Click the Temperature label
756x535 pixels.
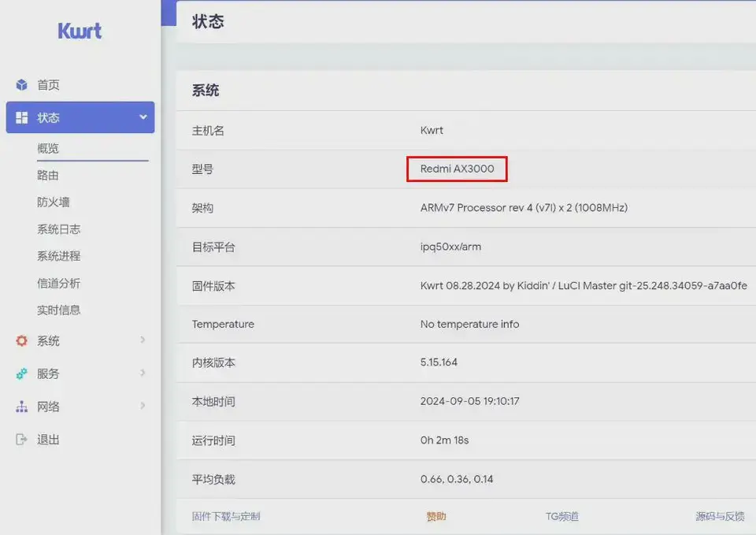(x=223, y=324)
